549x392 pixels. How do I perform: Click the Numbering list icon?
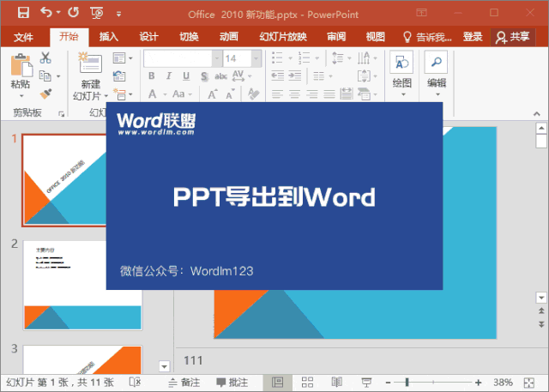click(305, 57)
